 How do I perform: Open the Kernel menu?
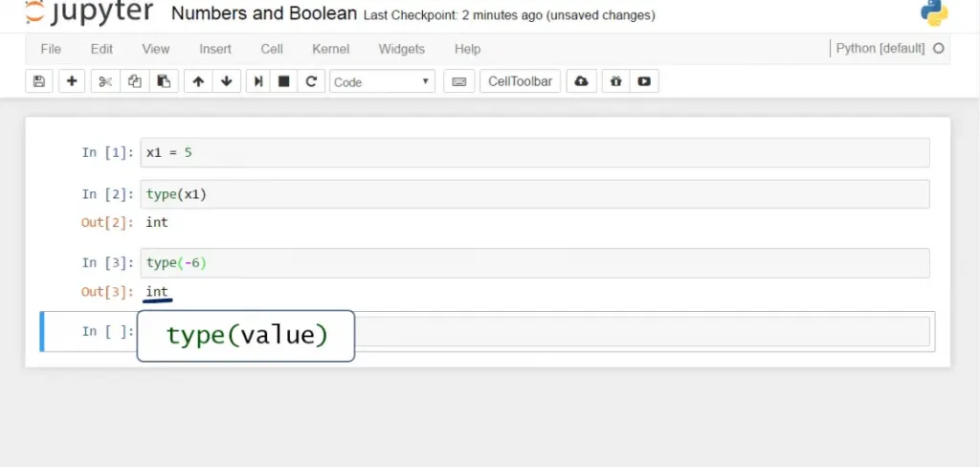[330, 49]
